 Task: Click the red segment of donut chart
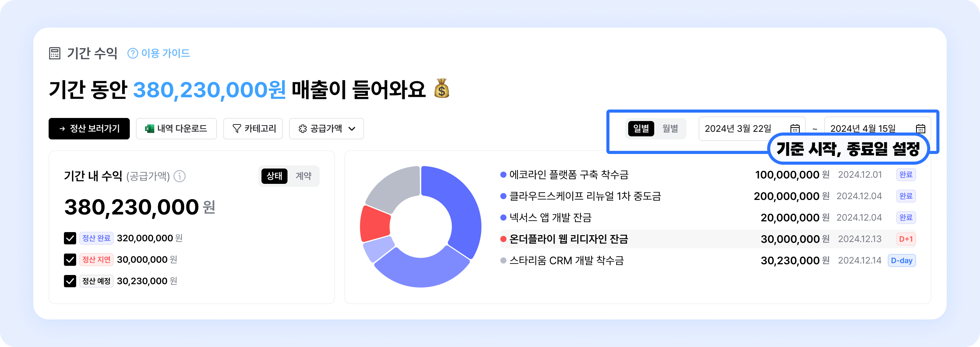pos(374,224)
